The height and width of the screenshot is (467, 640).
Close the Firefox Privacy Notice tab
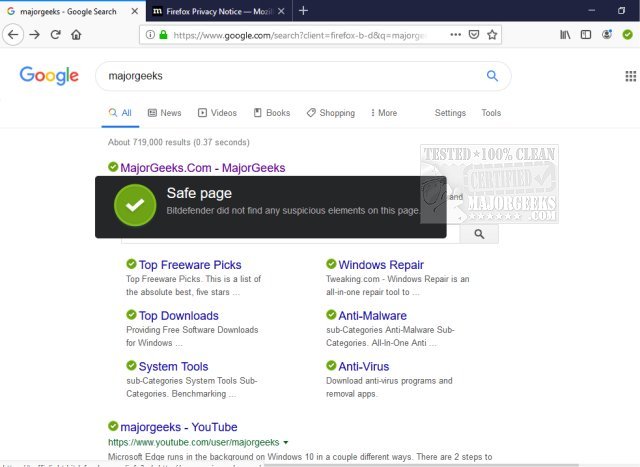click(281, 11)
